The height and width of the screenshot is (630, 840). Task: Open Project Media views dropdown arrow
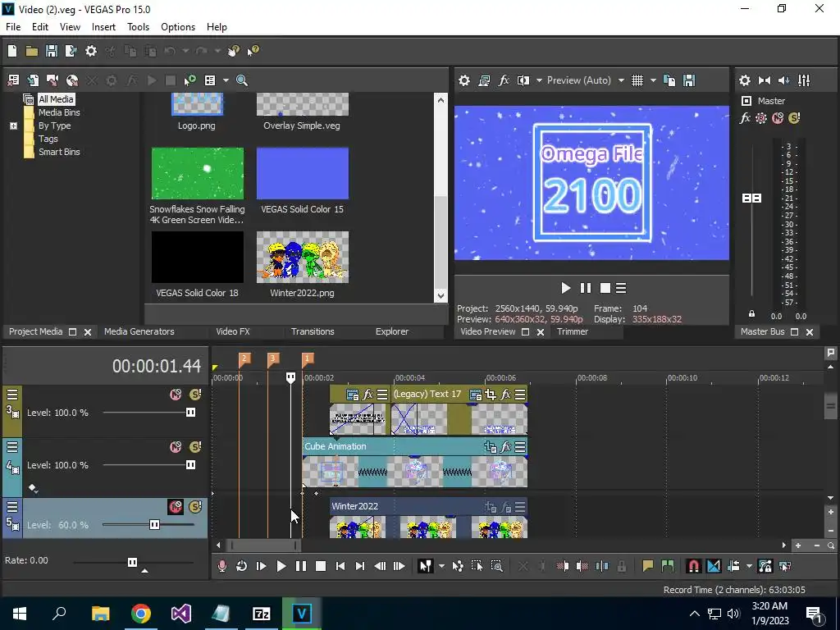[x=226, y=80]
